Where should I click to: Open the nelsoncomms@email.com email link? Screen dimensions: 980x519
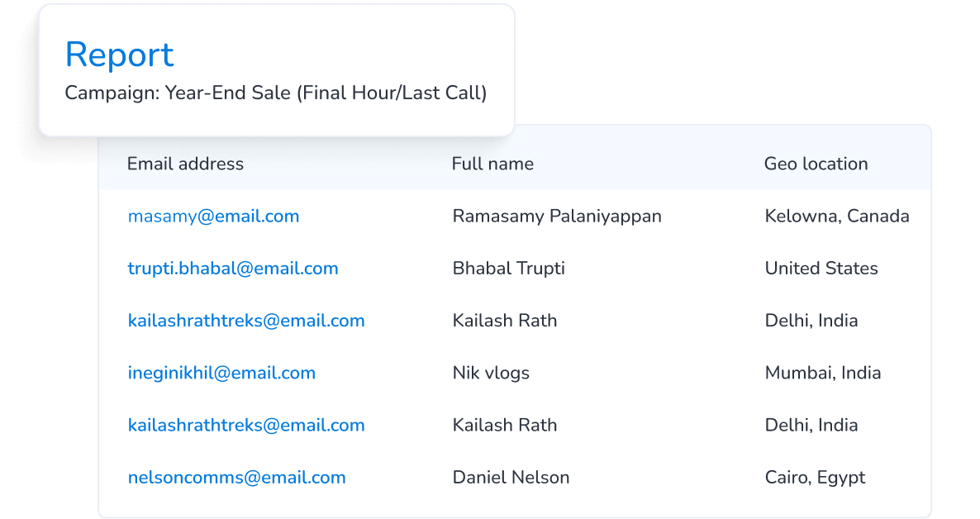(x=236, y=478)
